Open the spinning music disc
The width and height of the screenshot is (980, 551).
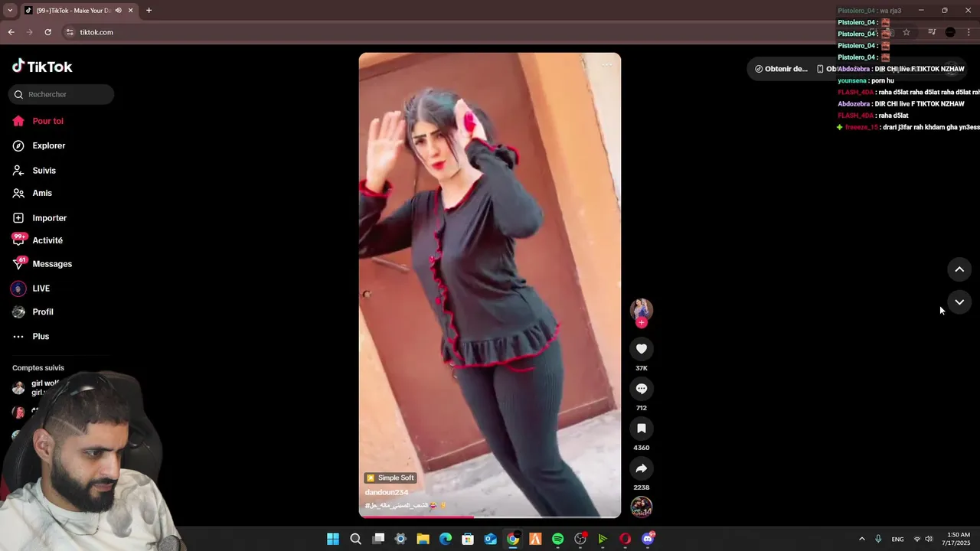click(x=642, y=507)
